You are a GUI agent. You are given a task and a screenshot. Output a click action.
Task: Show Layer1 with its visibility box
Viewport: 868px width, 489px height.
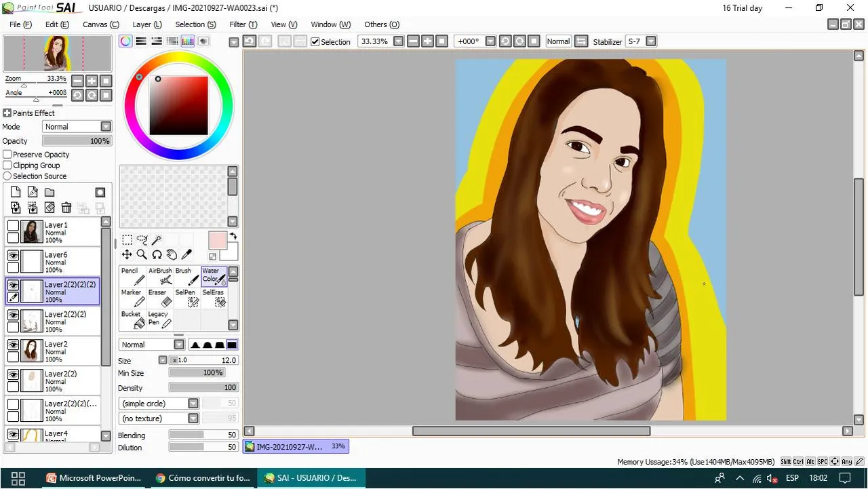pyautogui.click(x=13, y=225)
